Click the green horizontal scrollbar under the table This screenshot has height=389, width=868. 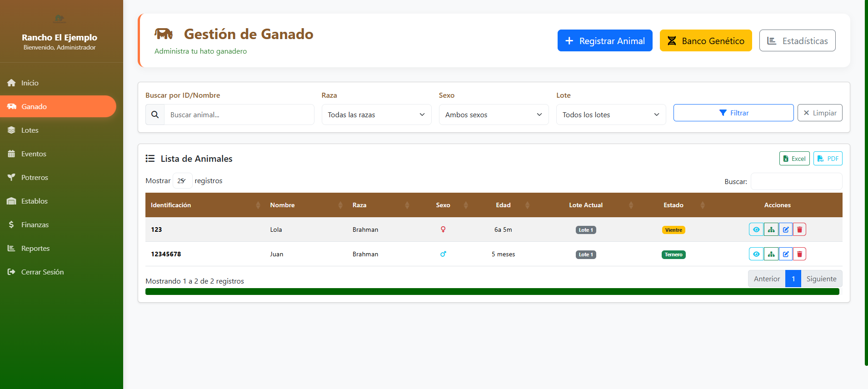492,292
